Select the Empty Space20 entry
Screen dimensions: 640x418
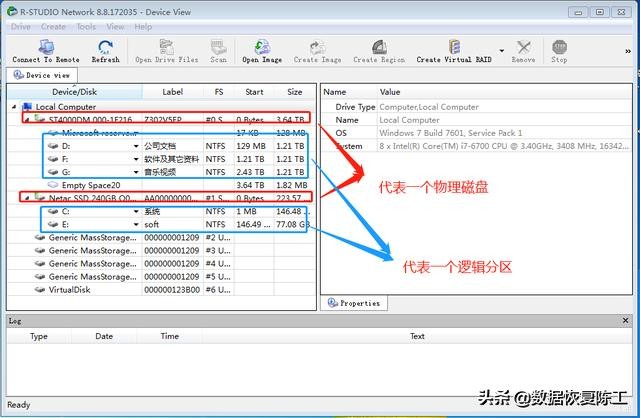pyautogui.click(x=162, y=185)
